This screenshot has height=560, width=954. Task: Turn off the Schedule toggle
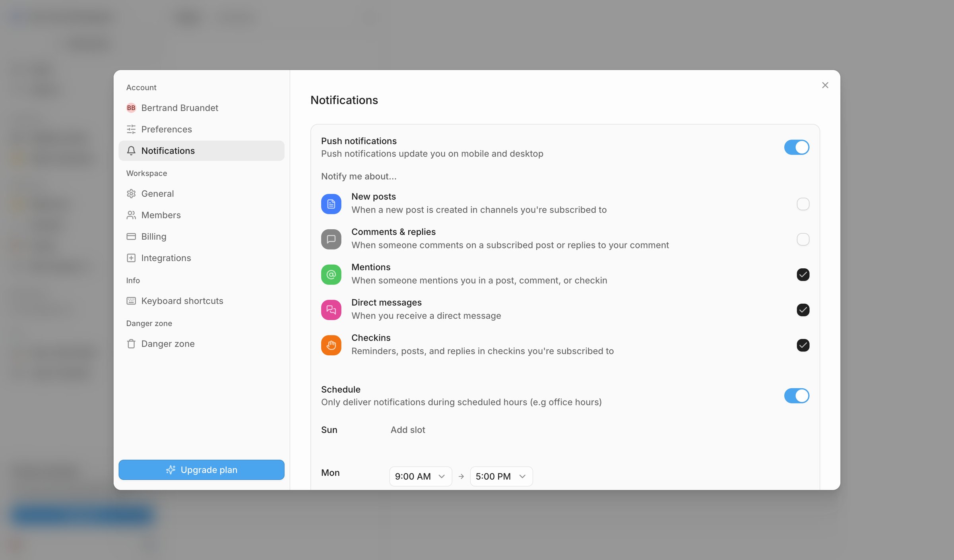(797, 396)
